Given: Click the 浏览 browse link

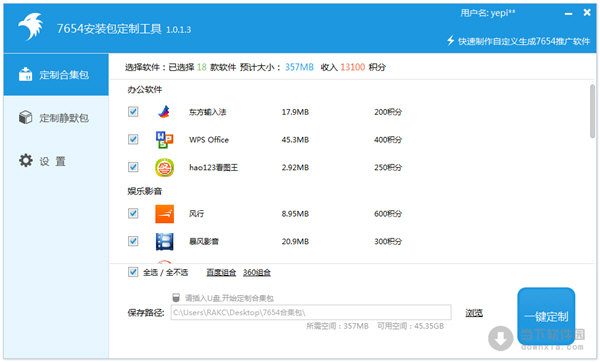Looking at the screenshot, I should pos(474,313).
